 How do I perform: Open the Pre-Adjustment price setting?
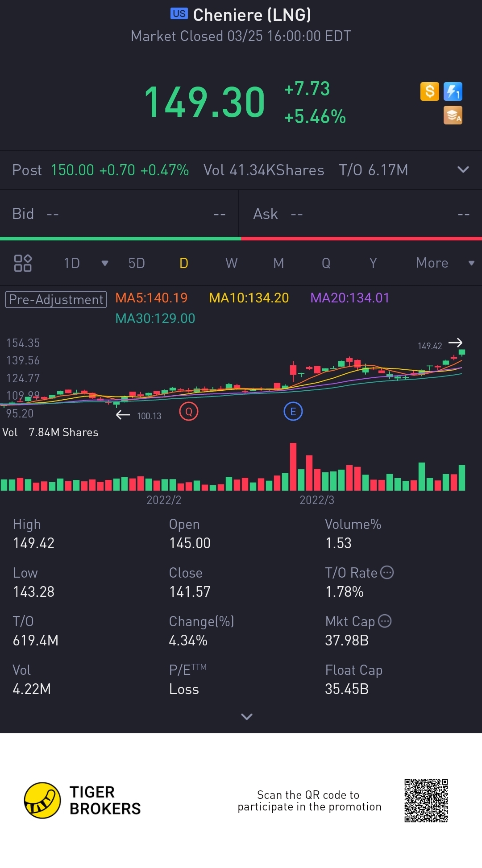coord(56,299)
